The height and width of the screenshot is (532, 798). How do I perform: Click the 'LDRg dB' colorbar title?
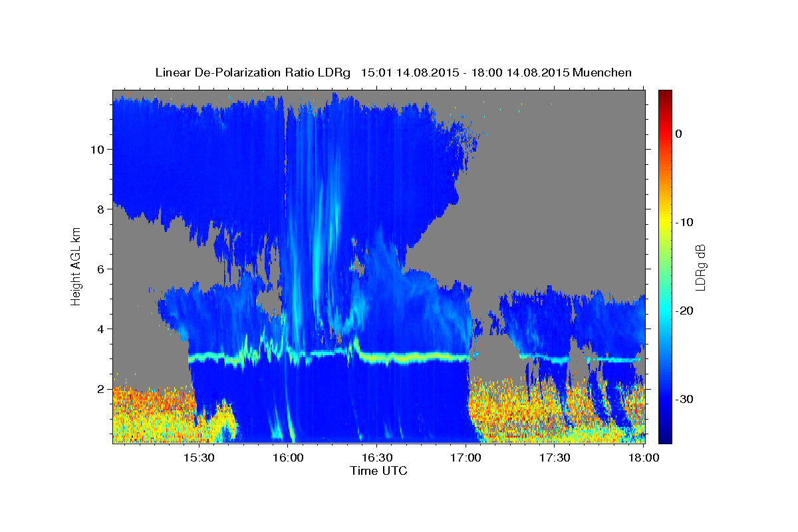700,267
